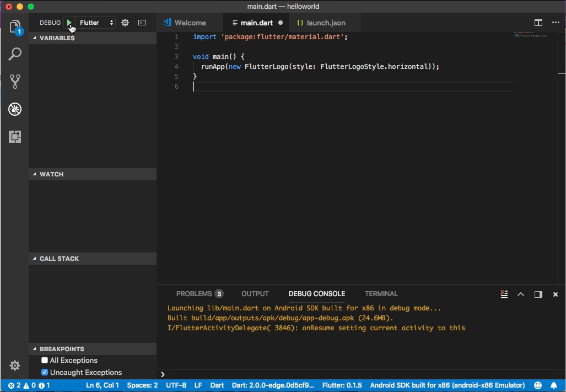Change indentation via Spaces: 2
The width and height of the screenshot is (566, 392).
(142, 385)
